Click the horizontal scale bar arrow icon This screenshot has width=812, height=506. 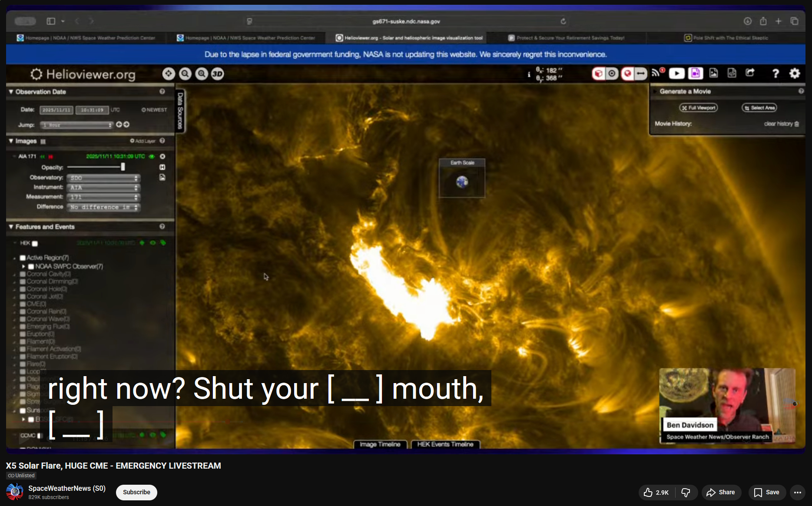pos(640,74)
